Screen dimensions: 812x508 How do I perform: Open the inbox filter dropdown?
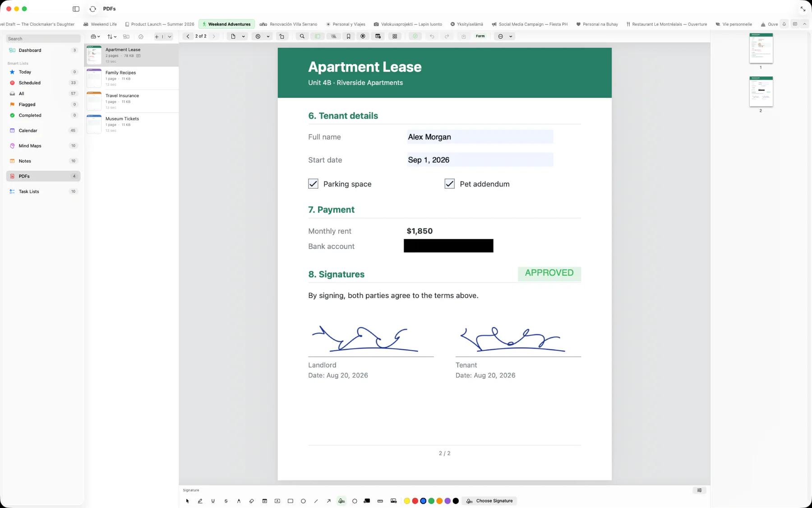click(x=95, y=37)
